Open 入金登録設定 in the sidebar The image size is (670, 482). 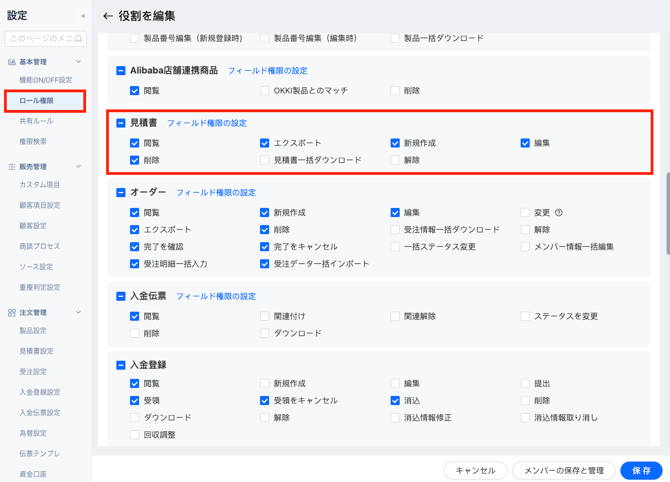40,392
